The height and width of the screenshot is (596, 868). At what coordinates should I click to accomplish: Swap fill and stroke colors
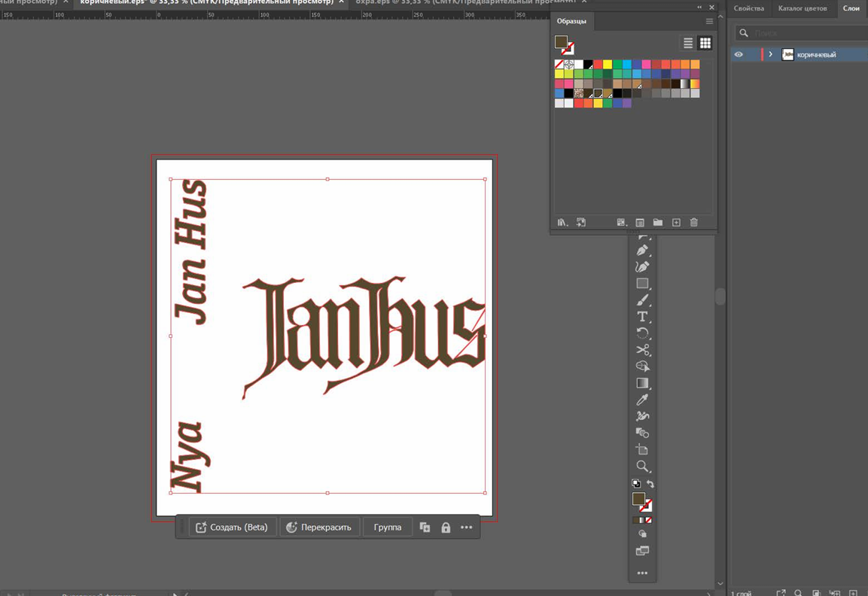(x=650, y=484)
